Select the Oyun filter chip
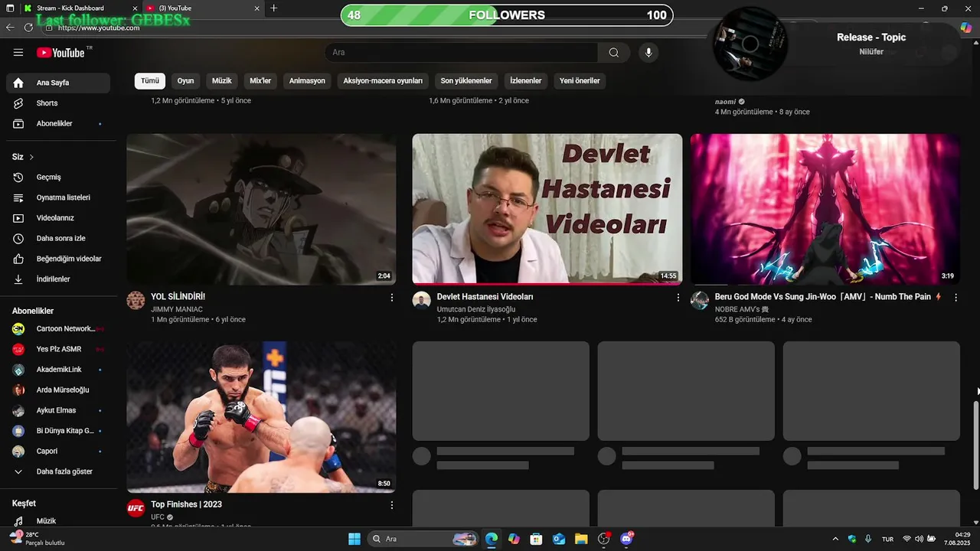Screen dimensions: 980x551 (x=185, y=81)
